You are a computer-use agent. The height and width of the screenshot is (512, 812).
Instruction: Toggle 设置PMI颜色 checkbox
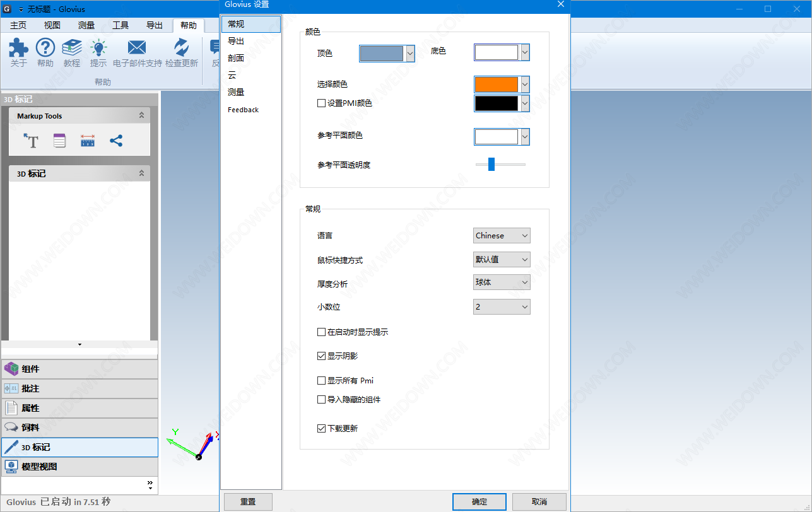(321, 103)
